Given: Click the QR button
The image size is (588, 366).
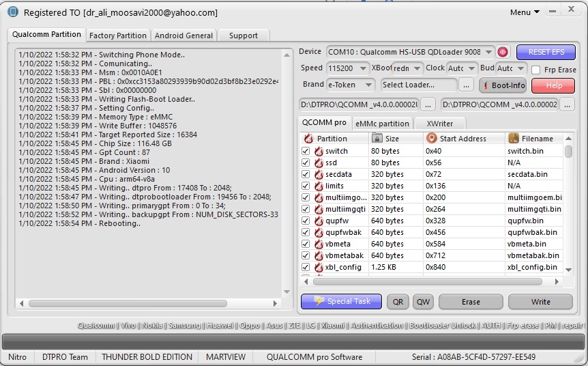Looking at the screenshot, I should point(398,302).
